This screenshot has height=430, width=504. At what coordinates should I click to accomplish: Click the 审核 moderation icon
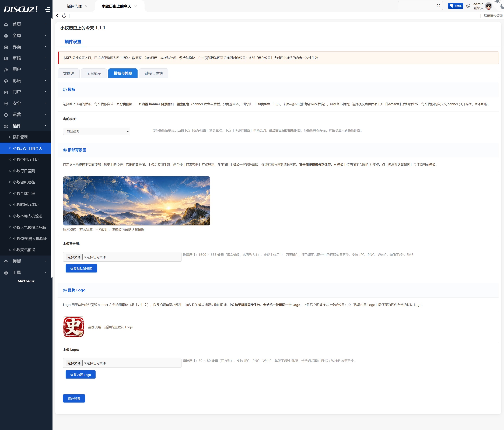click(x=6, y=58)
